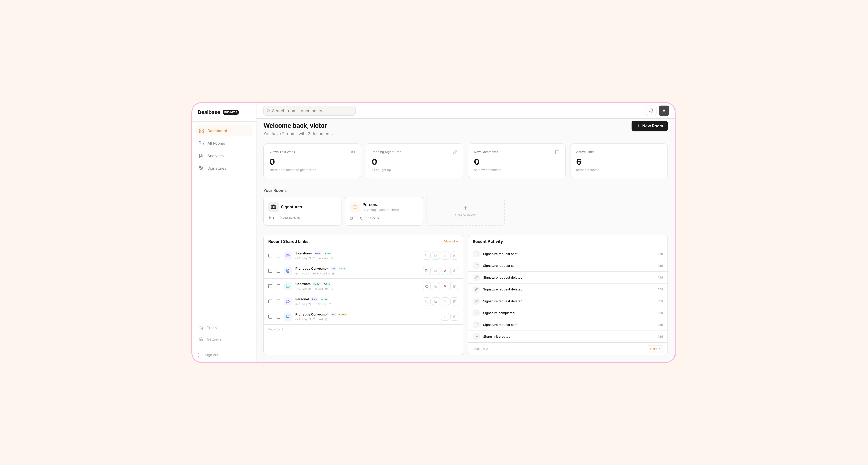Click 'You have 2 rooms with 2 documents' text

(298, 134)
